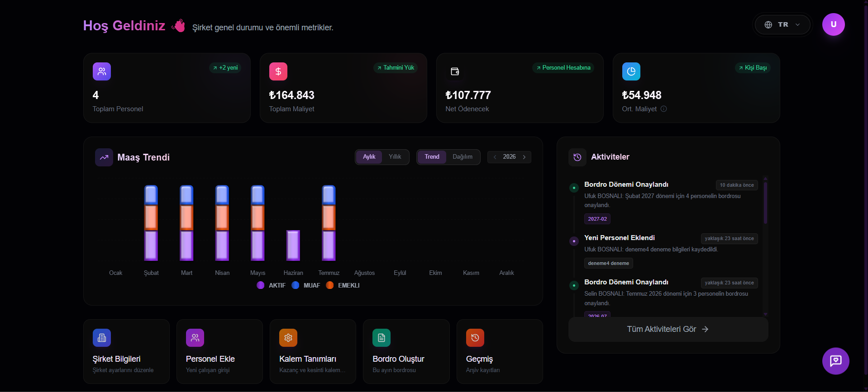Click the Ort. Maliyet pie chart icon
This screenshot has width=868, height=392.
(x=631, y=71)
